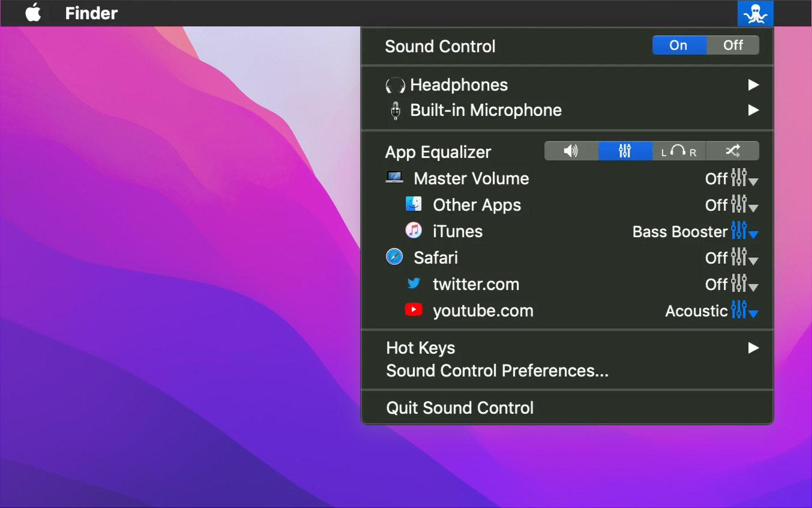
Task: Turn Sound Control On
Action: click(x=679, y=45)
